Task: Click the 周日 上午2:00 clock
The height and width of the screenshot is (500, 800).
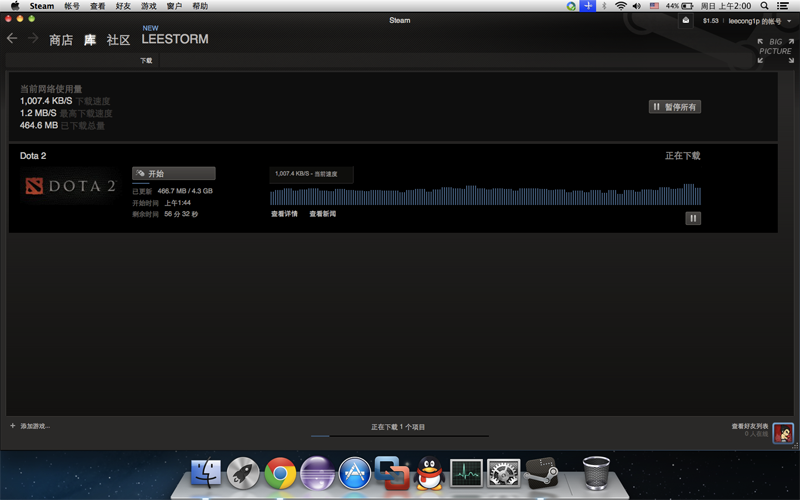Action: pyautogui.click(x=726, y=6)
